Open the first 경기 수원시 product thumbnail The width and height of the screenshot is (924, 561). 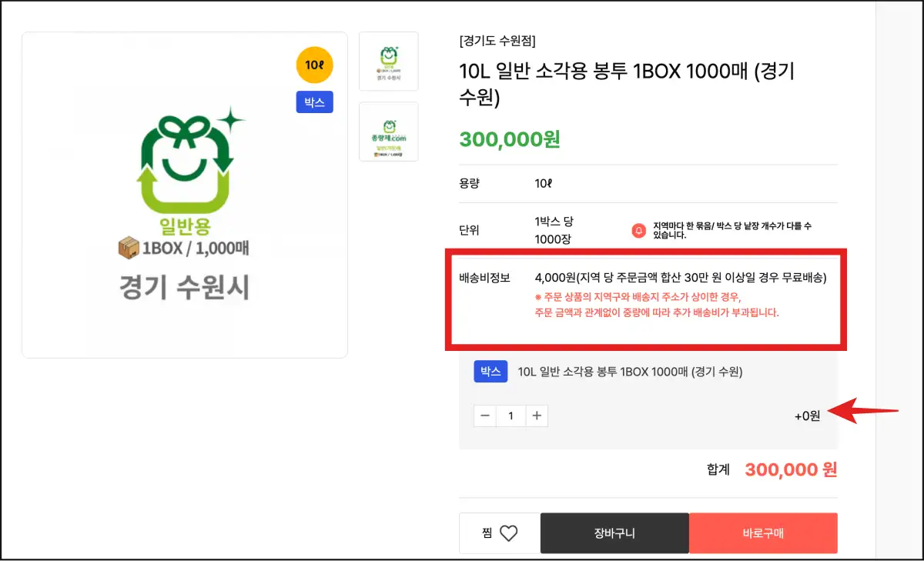389,62
